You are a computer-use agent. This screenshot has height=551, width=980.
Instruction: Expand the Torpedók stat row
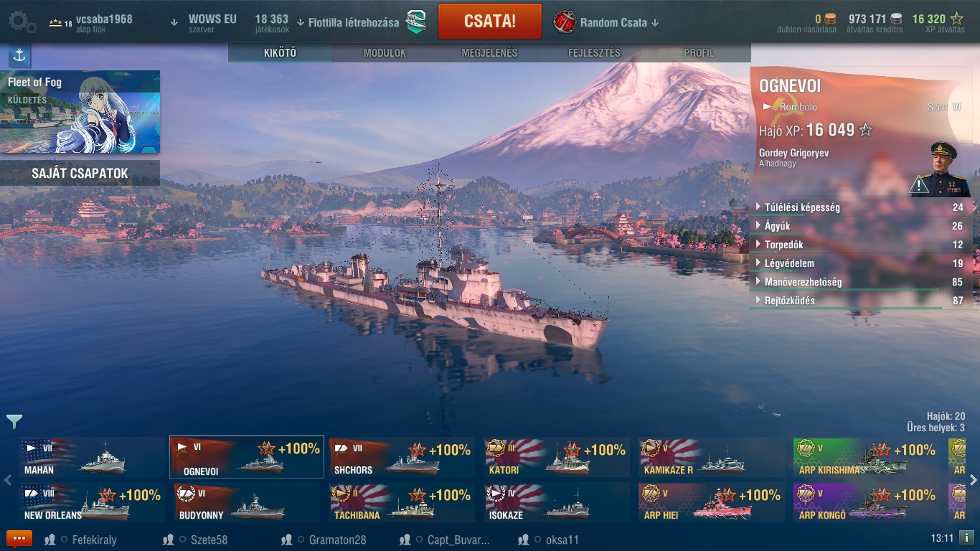click(860, 245)
